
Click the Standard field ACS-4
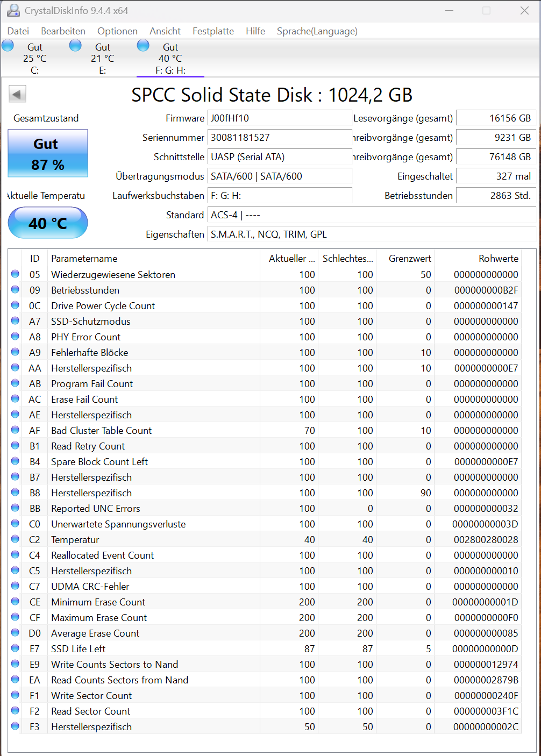click(372, 215)
